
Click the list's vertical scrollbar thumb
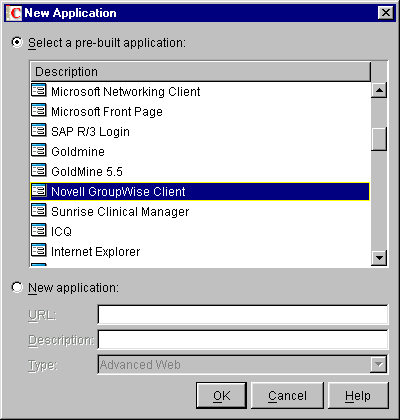pyautogui.click(x=379, y=139)
